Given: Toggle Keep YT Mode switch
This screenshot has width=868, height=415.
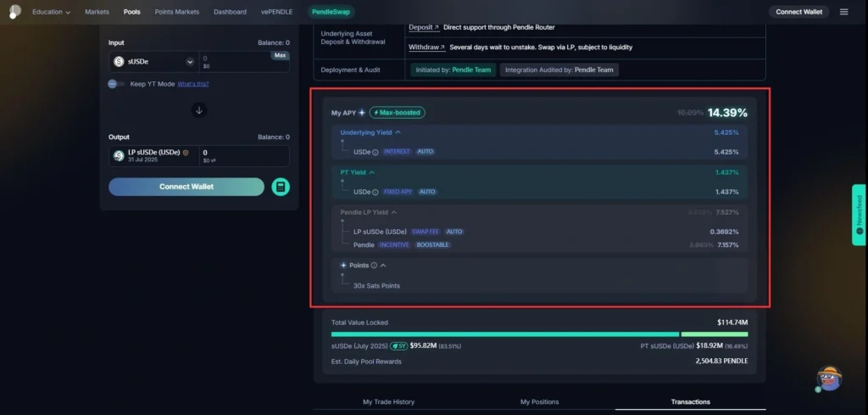Looking at the screenshot, I should [117, 84].
